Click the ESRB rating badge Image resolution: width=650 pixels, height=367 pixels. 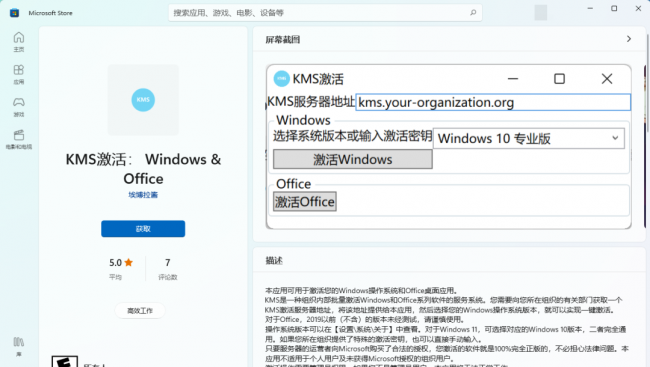pos(65,361)
